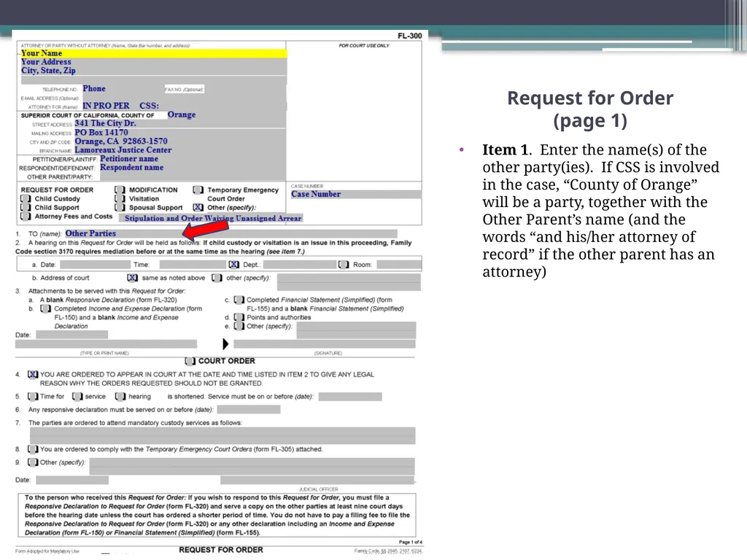Uncheck the Other (specify) request checkbox
This screenshot has width=747, height=560.
coord(198,207)
